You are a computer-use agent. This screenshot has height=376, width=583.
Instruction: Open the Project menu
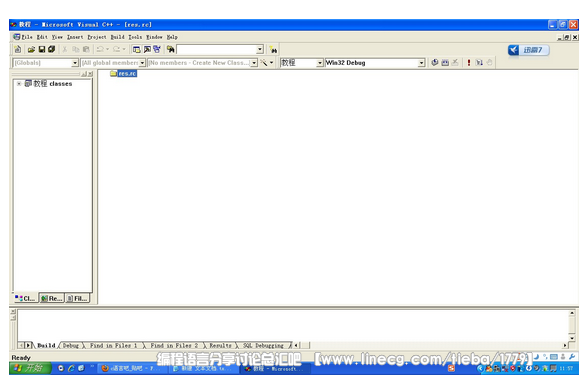[97, 37]
